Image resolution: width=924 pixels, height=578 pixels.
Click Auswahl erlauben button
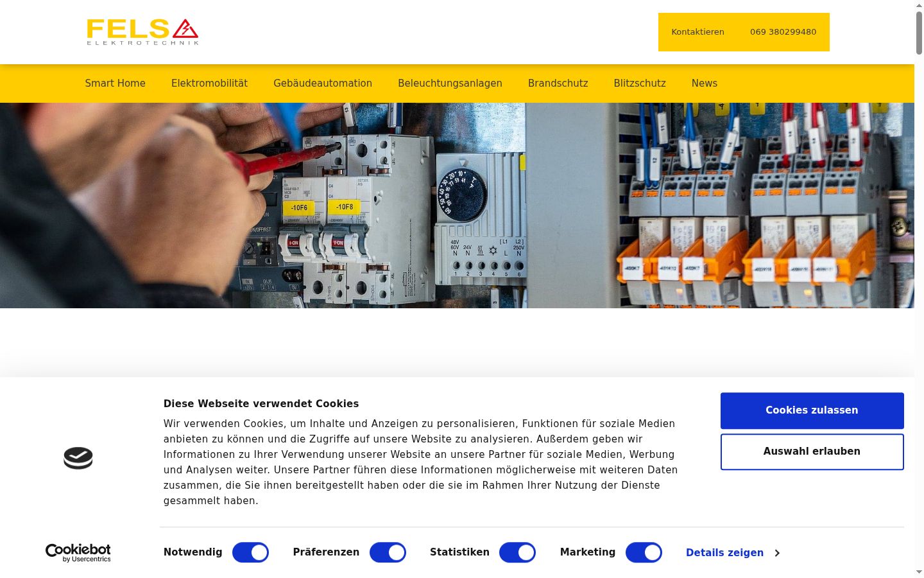click(x=812, y=451)
